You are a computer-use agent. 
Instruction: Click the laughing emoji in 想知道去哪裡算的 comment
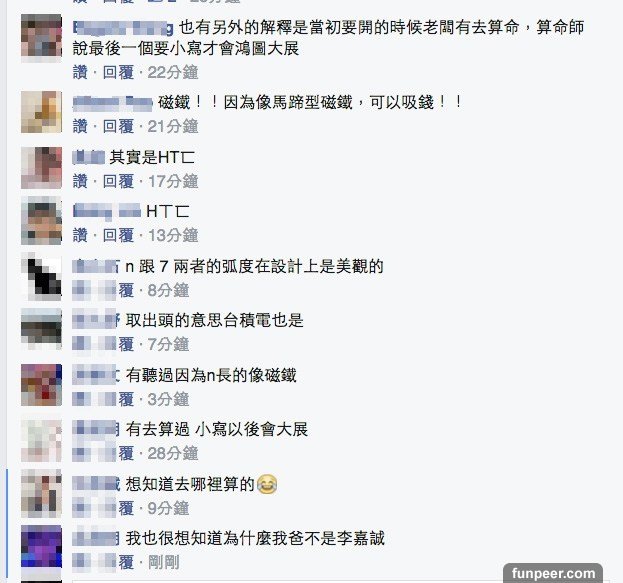click(267, 484)
